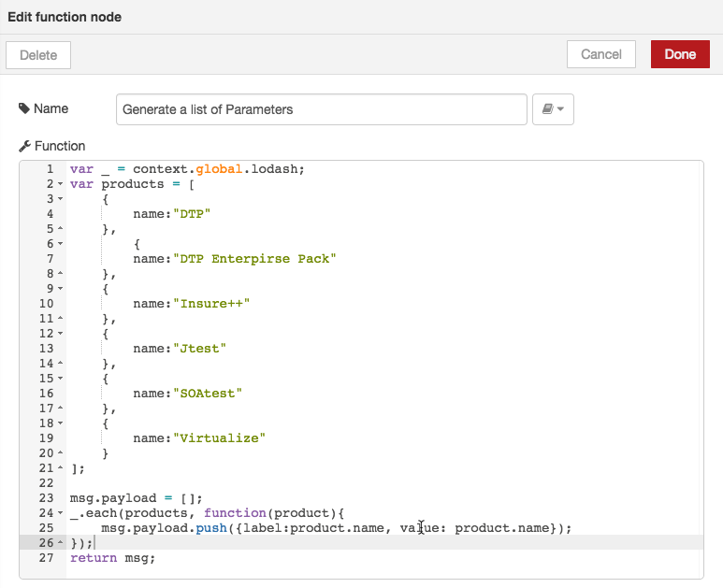
Task: Click the tag icon next to Name
Action: tap(24, 108)
